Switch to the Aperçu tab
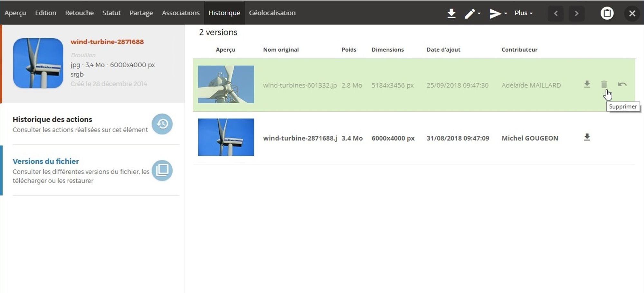The image size is (644, 293). (x=15, y=13)
